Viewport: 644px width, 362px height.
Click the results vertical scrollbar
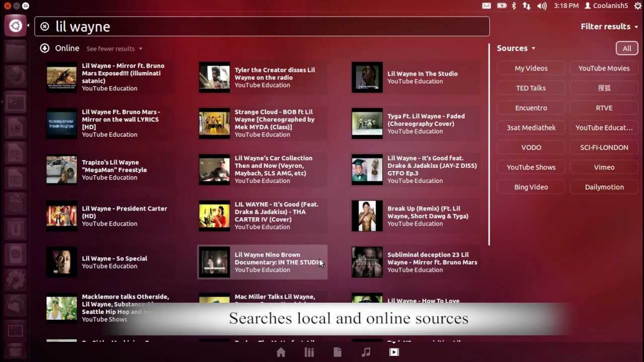[489, 145]
